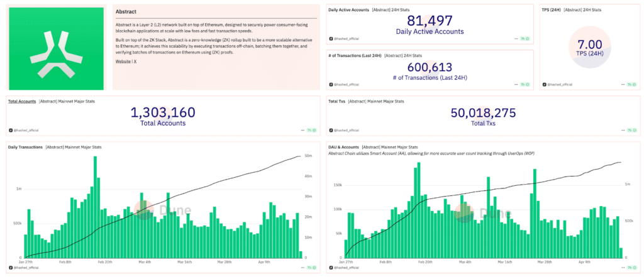Click the 7.00 TPS value

(590, 45)
